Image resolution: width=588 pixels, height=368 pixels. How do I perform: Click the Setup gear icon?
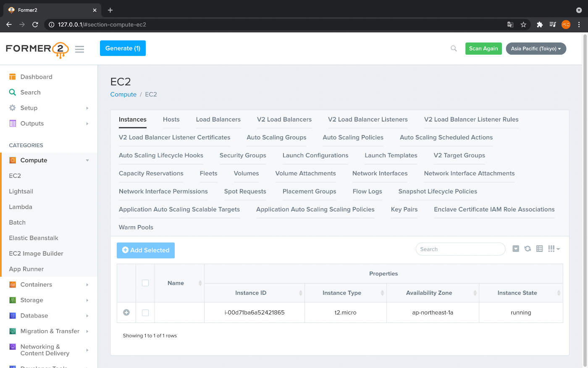pyautogui.click(x=13, y=108)
